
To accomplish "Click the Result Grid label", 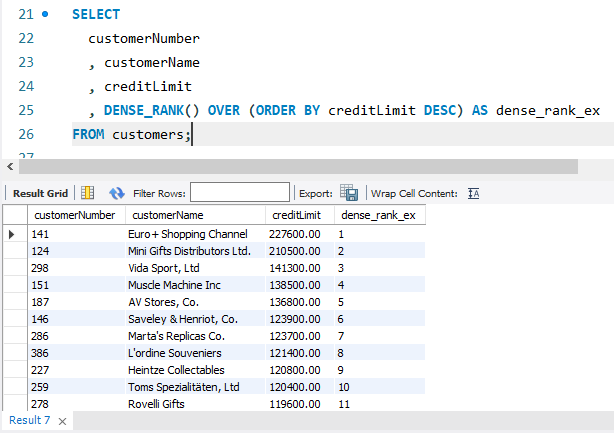I will tap(40, 193).
